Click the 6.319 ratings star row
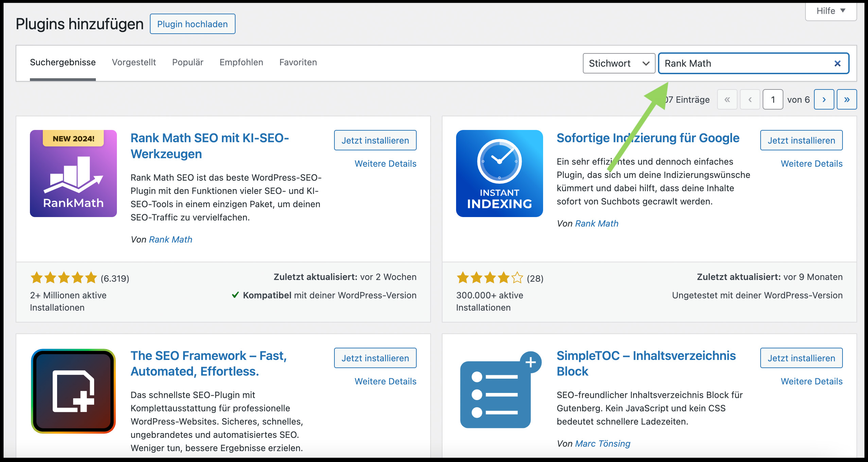Image resolution: width=868 pixels, height=462 pixels. click(64, 278)
